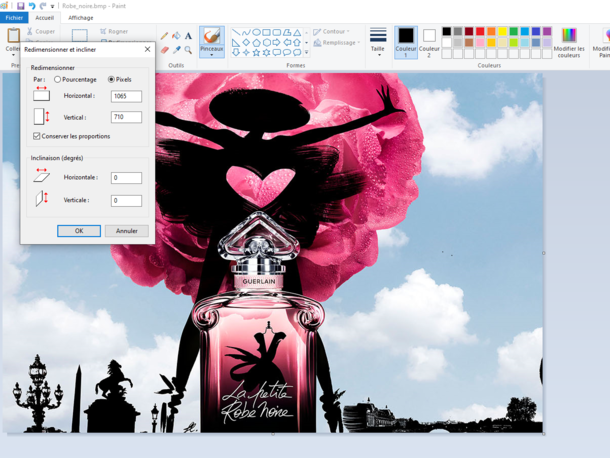Choose the rectangle shape
The width and height of the screenshot is (610, 458).
[266, 32]
